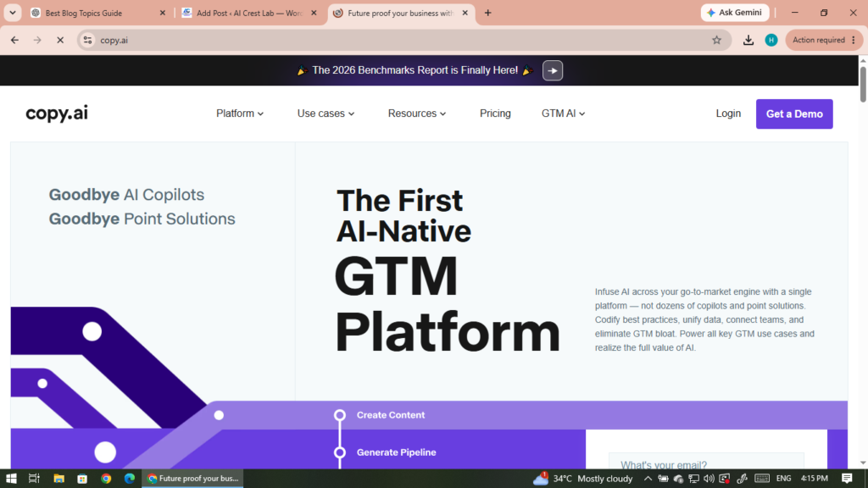
Task: Open the clock showing 4:15 PM
Action: 815,478
